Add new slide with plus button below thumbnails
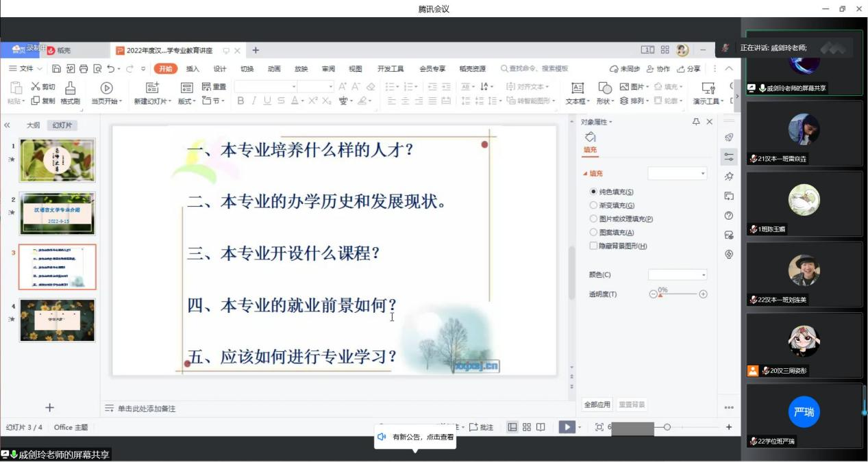The width and height of the screenshot is (868, 462). click(49, 407)
